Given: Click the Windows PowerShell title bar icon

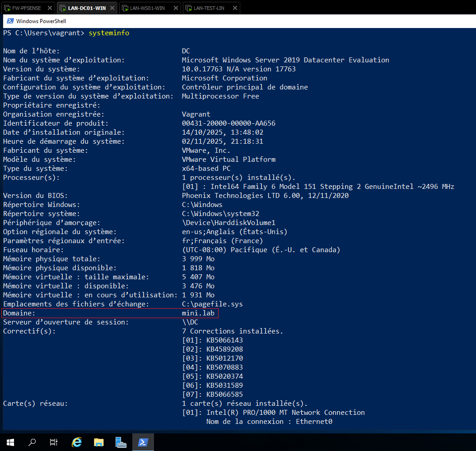Looking at the screenshot, I should click(10, 21).
